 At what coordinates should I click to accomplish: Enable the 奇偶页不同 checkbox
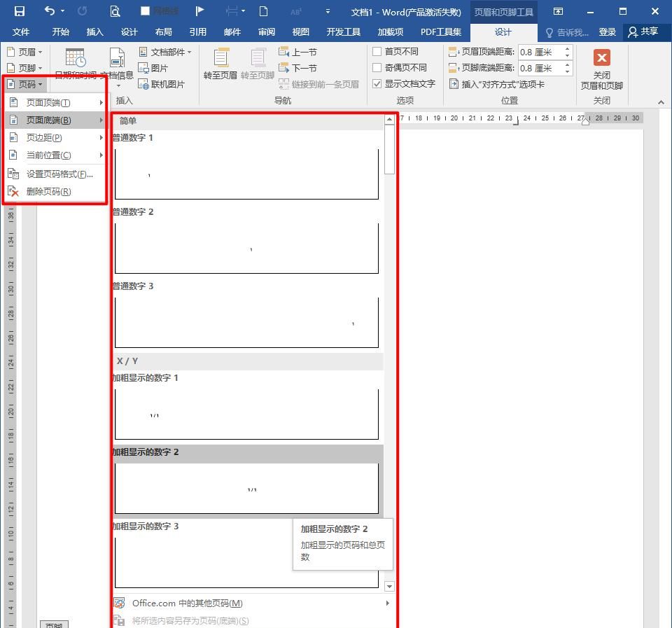377,67
